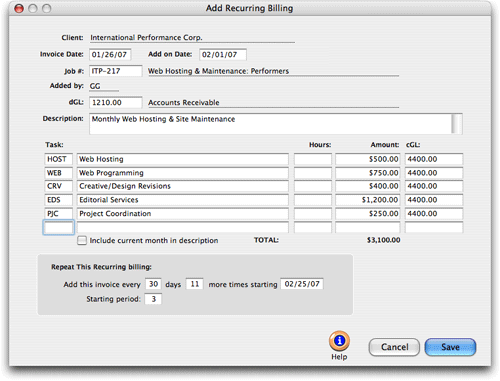Click the Description box scrollbar
This screenshot has height=381, width=500.
click(457, 124)
